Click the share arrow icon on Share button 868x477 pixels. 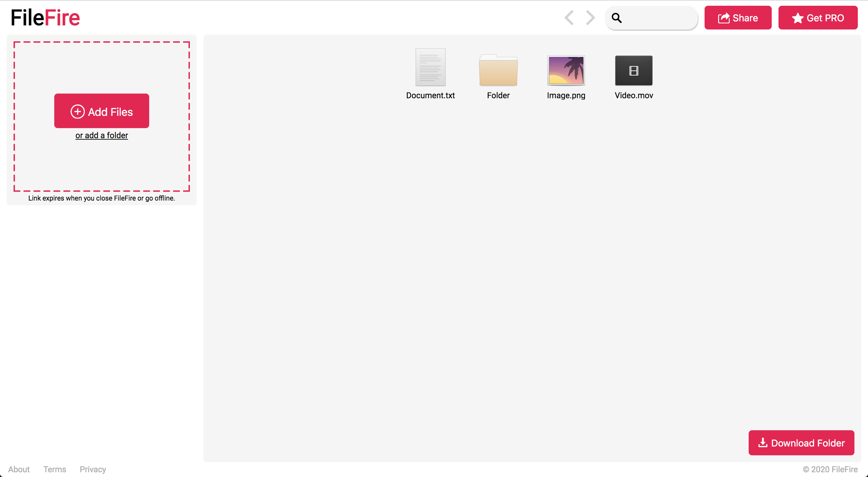(x=724, y=18)
